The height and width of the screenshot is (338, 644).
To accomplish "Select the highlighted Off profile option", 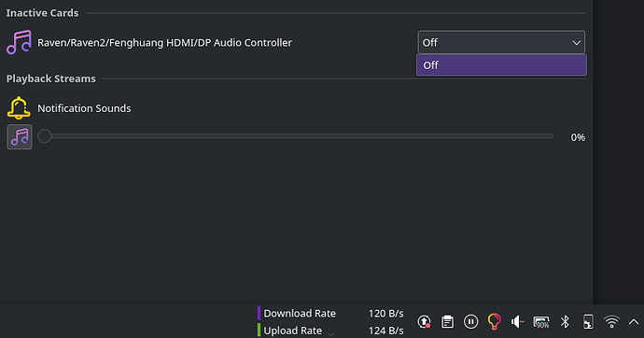I will click(501, 65).
